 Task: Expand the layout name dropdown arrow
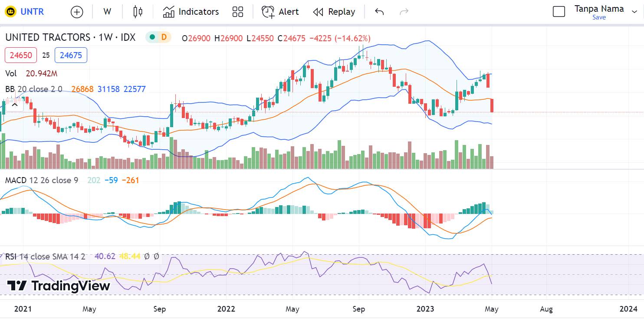pyautogui.click(x=634, y=12)
